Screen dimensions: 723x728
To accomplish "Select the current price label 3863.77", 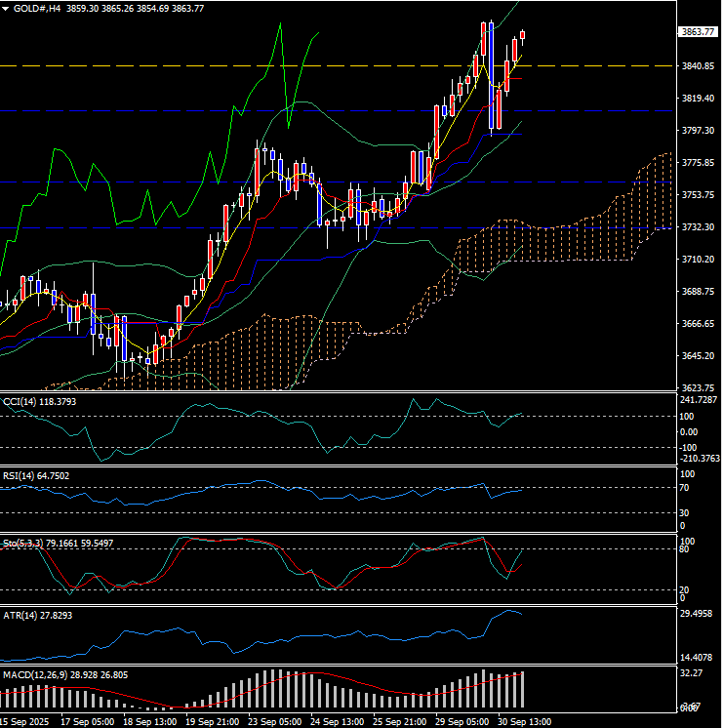I will pyautogui.click(x=699, y=32).
